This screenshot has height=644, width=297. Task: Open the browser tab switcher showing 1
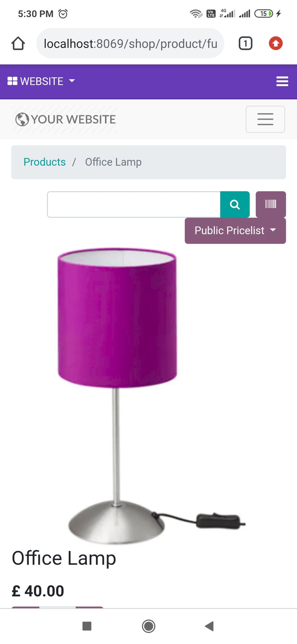245,43
